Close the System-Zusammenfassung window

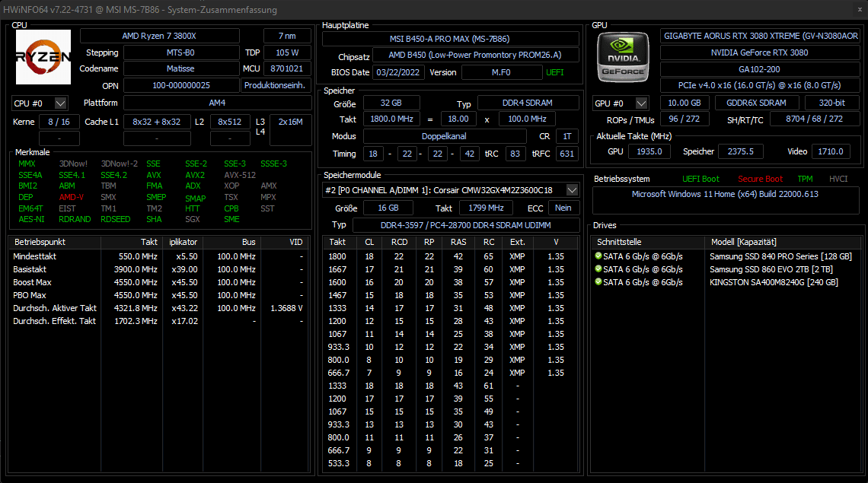(860, 9)
